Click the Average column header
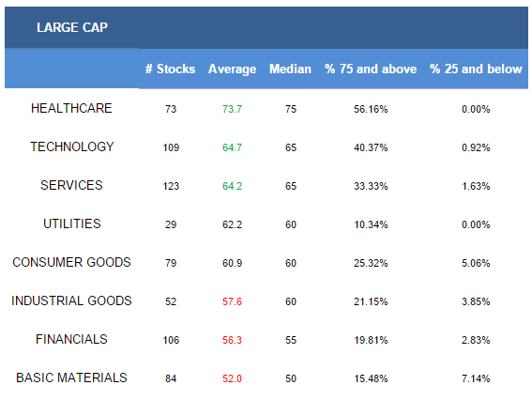The width and height of the screenshot is (532, 416). tap(232, 69)
